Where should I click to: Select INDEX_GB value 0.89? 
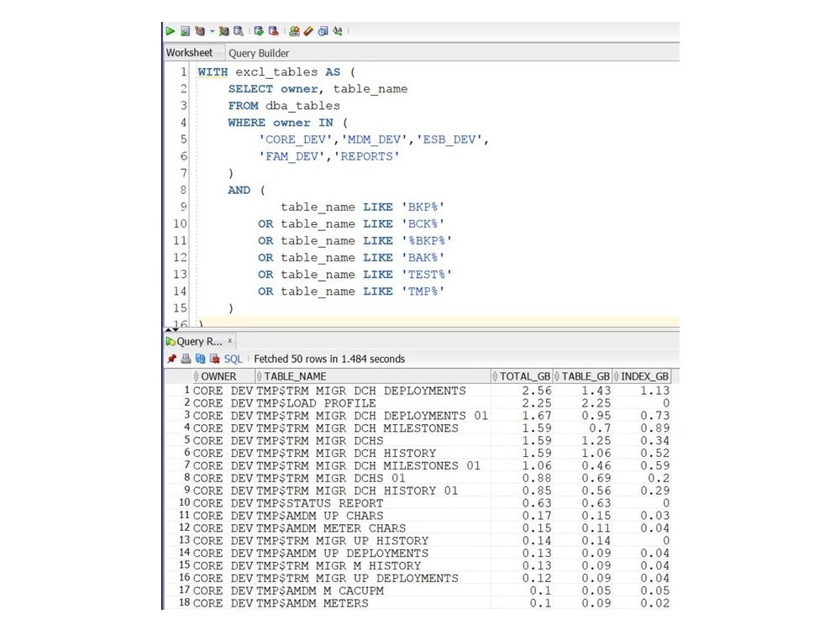(641, 428)
